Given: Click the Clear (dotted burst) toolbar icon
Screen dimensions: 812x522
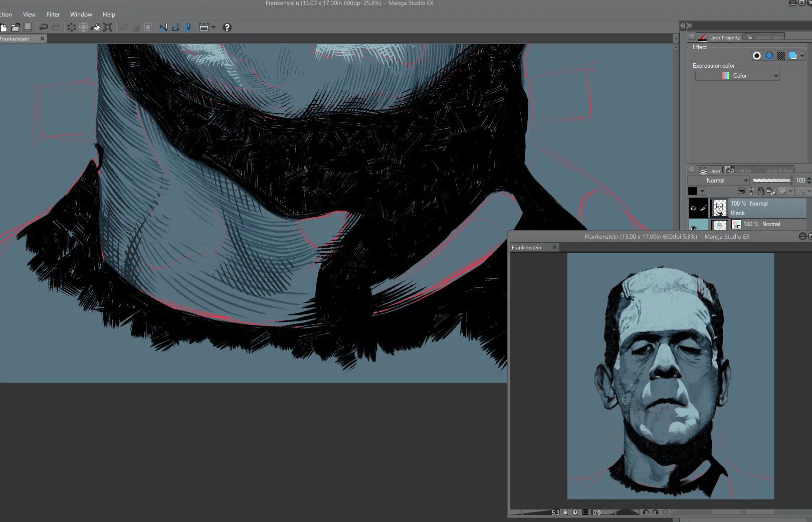Looking at the screenshot, I should pyautogui.click(x=71, y=27).
